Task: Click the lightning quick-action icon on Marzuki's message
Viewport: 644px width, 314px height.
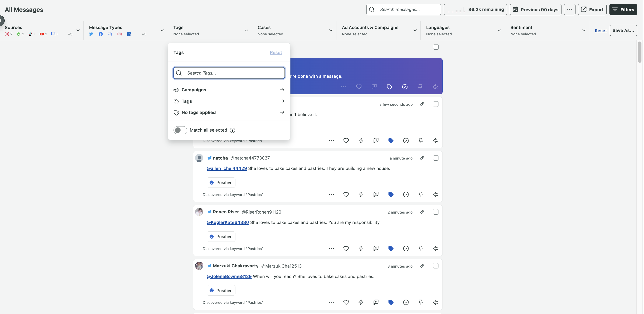Action: click(361, 302)
